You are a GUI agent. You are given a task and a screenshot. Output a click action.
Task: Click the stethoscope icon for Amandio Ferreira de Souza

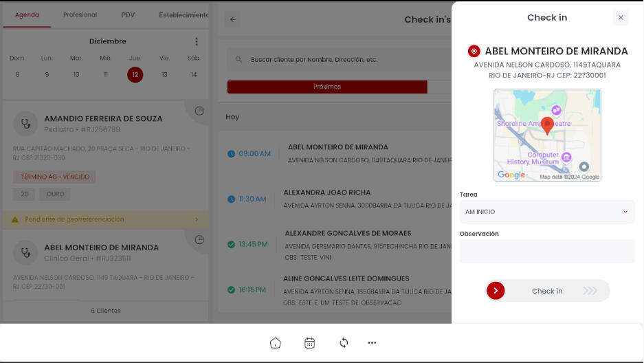point(25,124)
